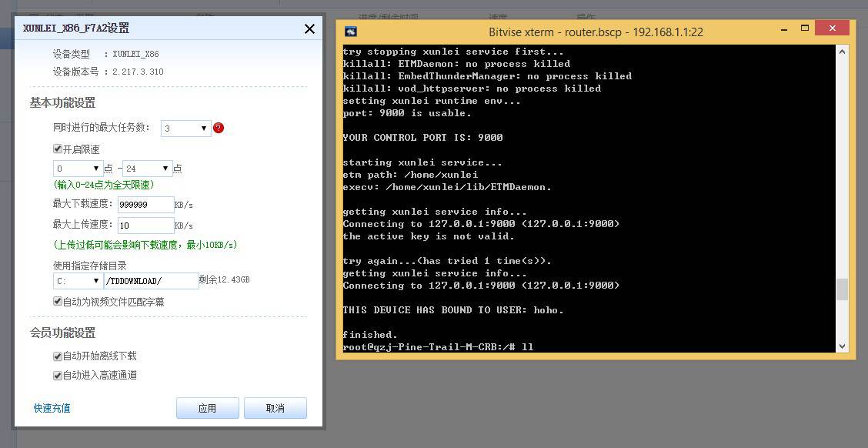Open the end hour dropdown showing 24
The width and height of the screenshot is (868, 448).
click(147, 169)
